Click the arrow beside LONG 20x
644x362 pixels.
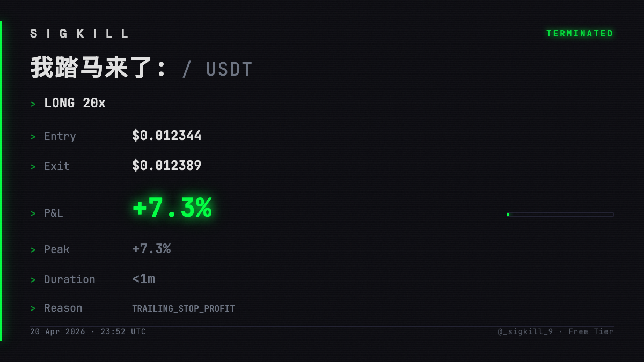click(x=33, y=104)
